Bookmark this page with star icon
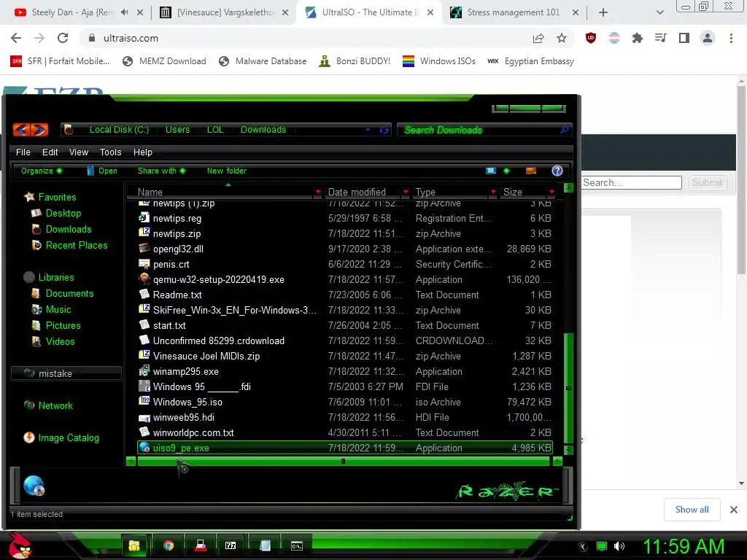Image resolution: width=747 pixels, height=560 pixels. 562,38
